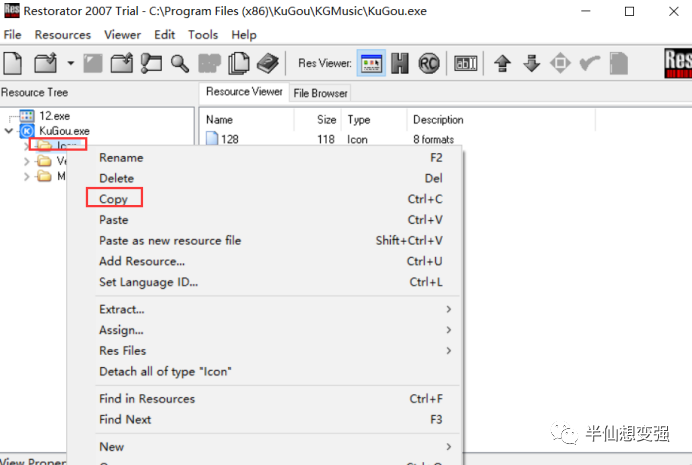Click the 12.exe file icon
Viewport: 692px width, 465px height.
pos(26,116)
